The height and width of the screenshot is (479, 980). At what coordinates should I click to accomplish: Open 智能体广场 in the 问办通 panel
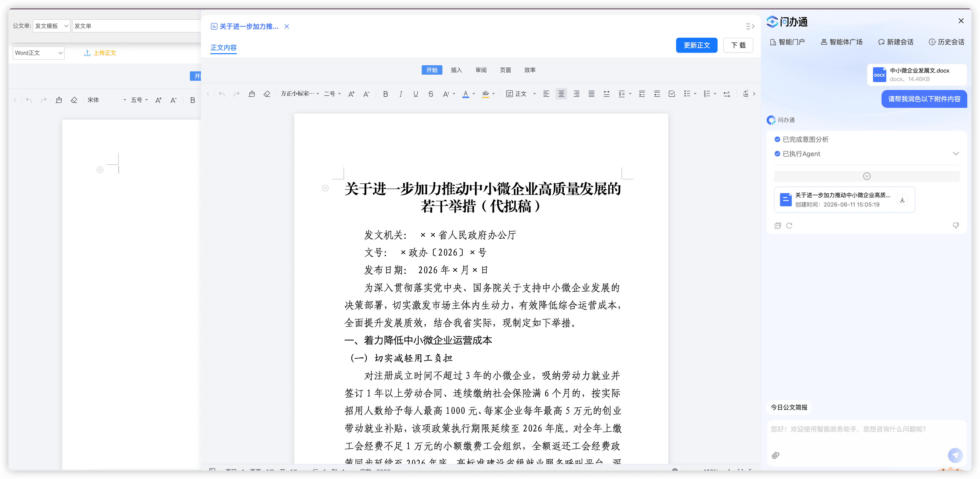[x=841, y=42]
